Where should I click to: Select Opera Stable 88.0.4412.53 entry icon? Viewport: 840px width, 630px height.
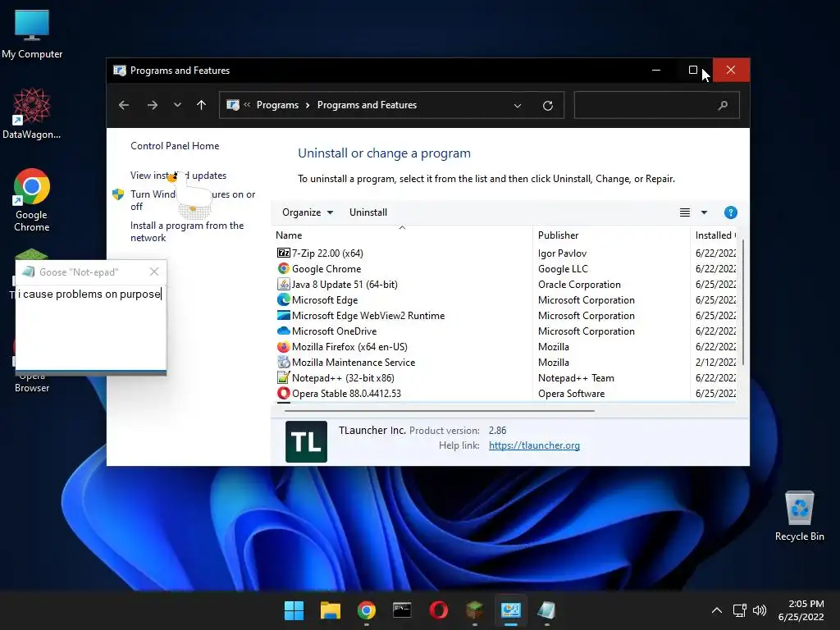click(x=283, y=393)
